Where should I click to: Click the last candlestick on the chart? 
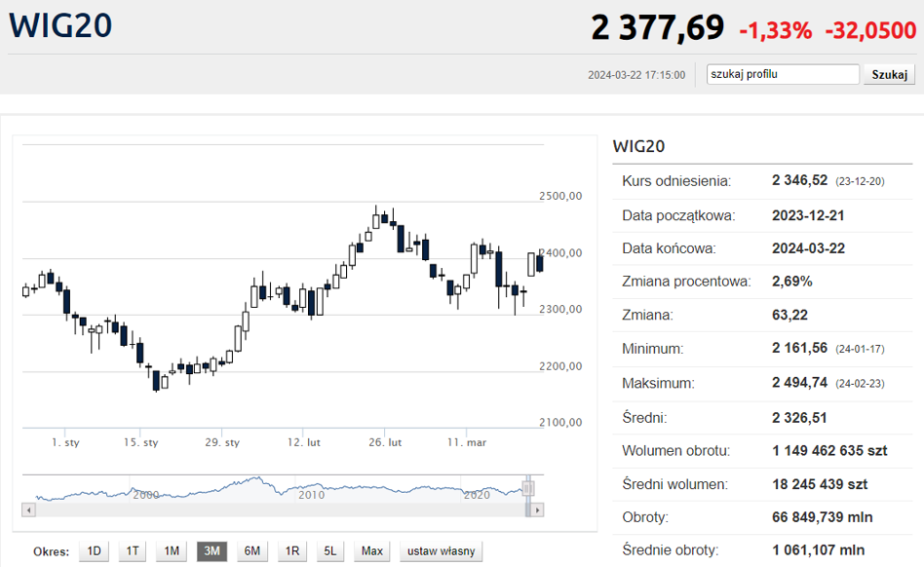point(540,261)
